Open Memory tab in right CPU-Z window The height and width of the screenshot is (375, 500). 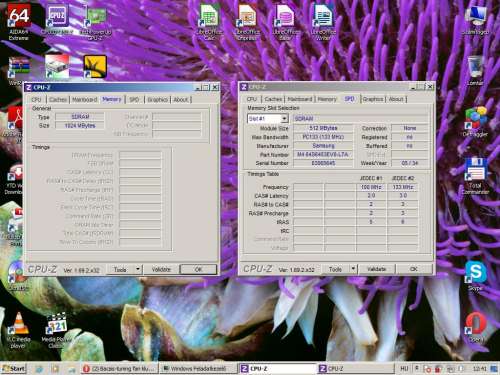[x=327, y=99]
